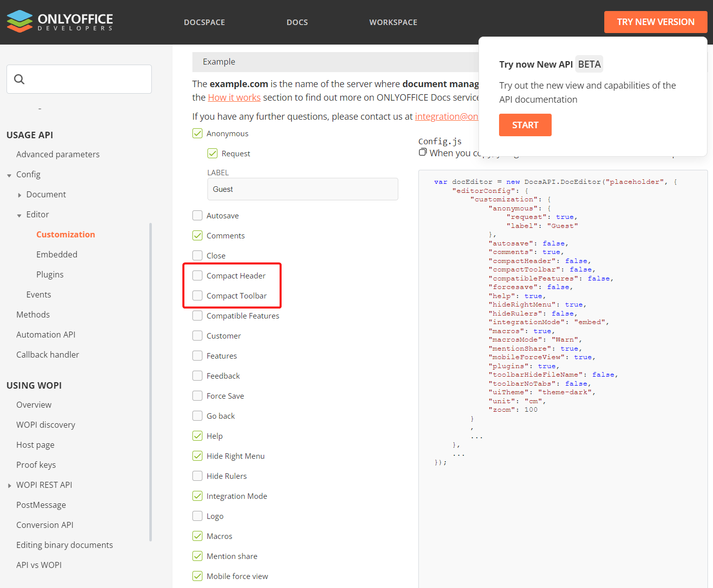This screenshot has height=588, width=713.
Task: Open WOPI discovery page
Action: 46,425
